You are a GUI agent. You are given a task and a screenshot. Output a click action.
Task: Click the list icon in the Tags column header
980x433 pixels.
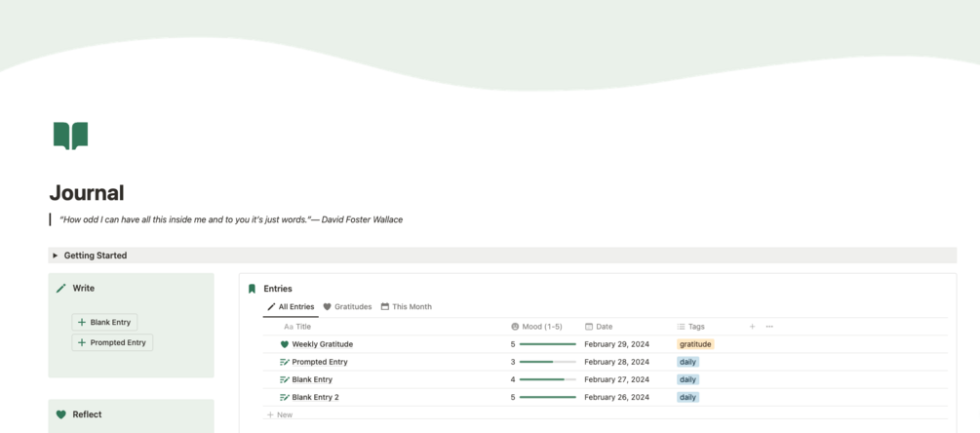pyautogui.click(x=681, y=326)
